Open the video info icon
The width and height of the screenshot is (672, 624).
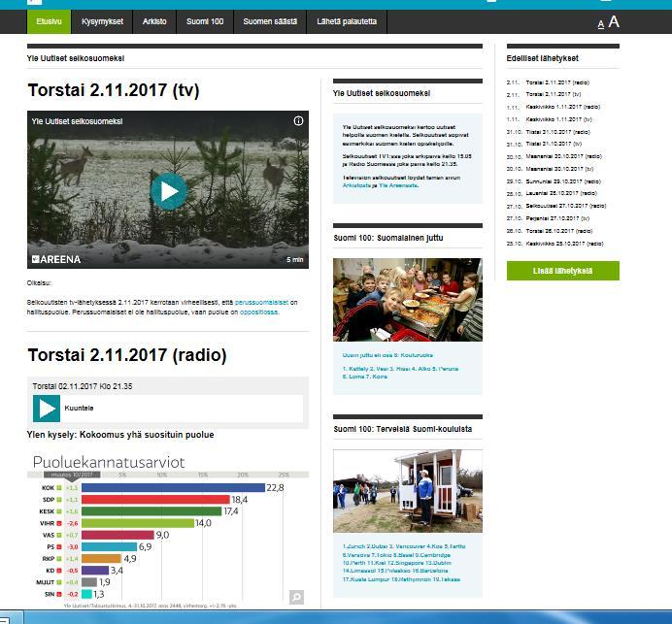298,121
